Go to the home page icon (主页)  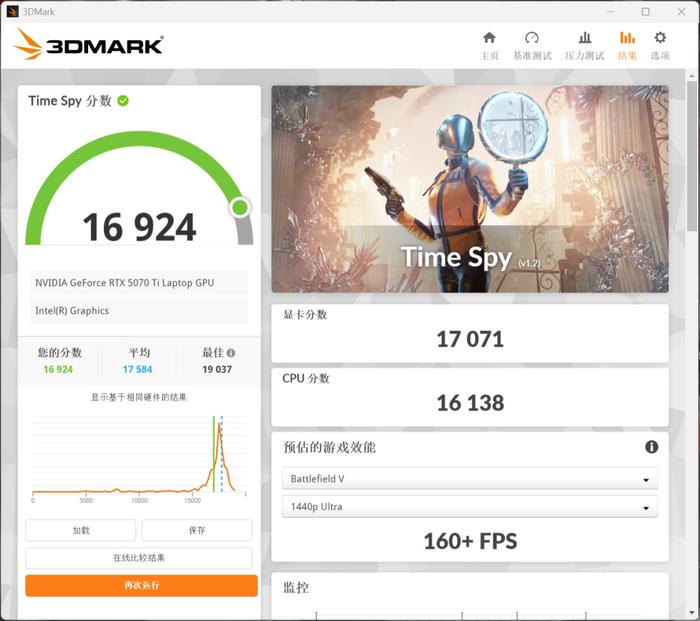[489, 38]
